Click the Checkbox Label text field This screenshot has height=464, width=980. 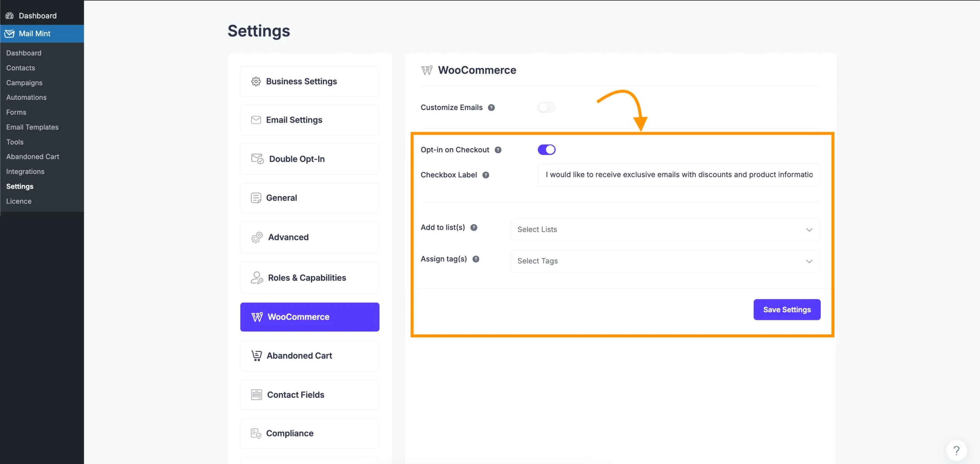click(x=678, y=175)
